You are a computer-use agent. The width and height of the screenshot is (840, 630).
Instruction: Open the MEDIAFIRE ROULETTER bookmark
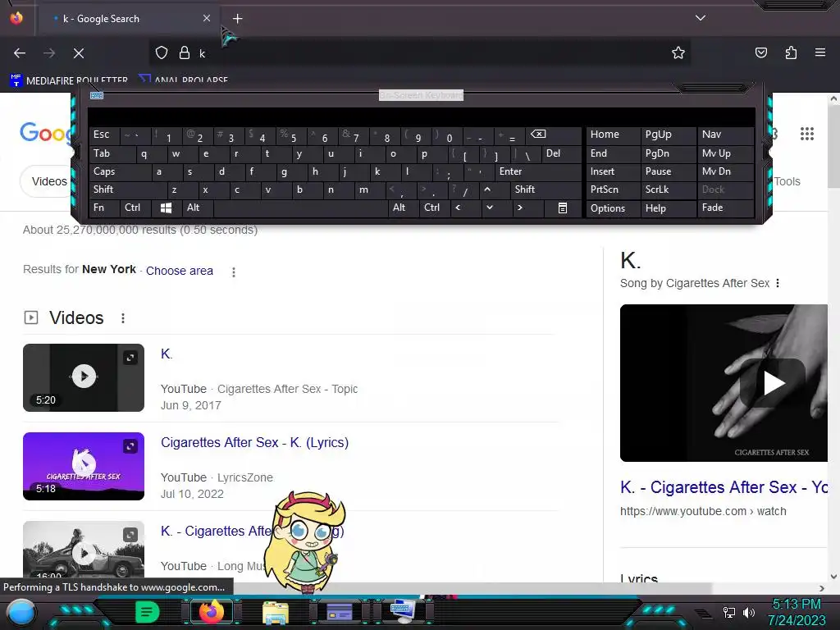point(69,80)
